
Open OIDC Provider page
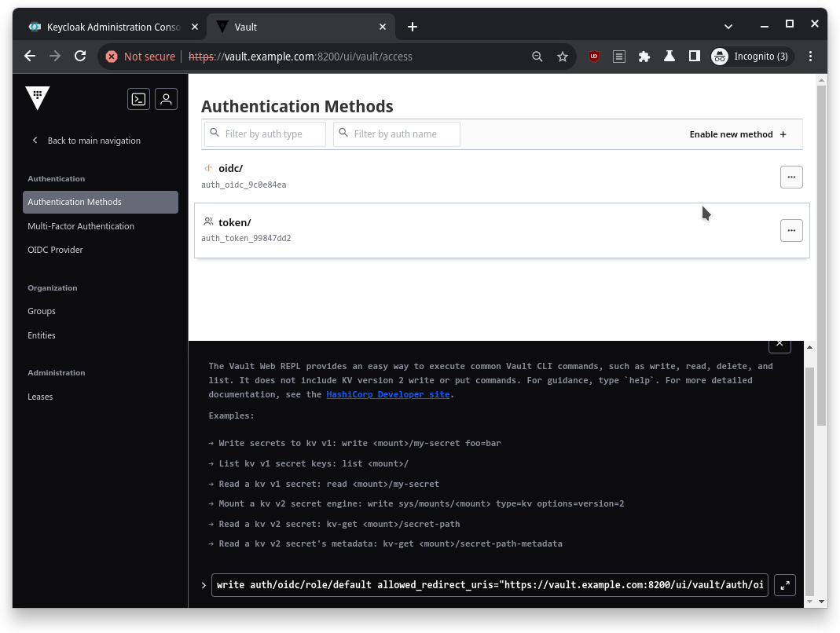[x=55, y=250]
